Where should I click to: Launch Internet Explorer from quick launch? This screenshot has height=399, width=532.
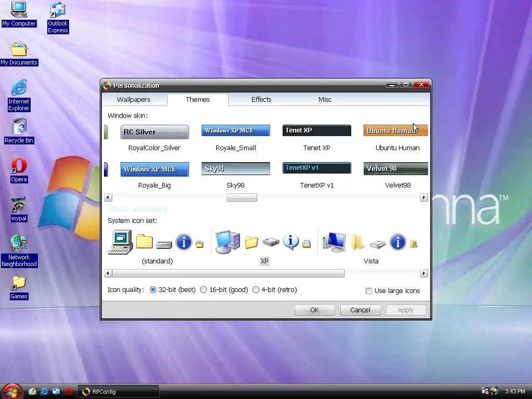click(44, 391)
